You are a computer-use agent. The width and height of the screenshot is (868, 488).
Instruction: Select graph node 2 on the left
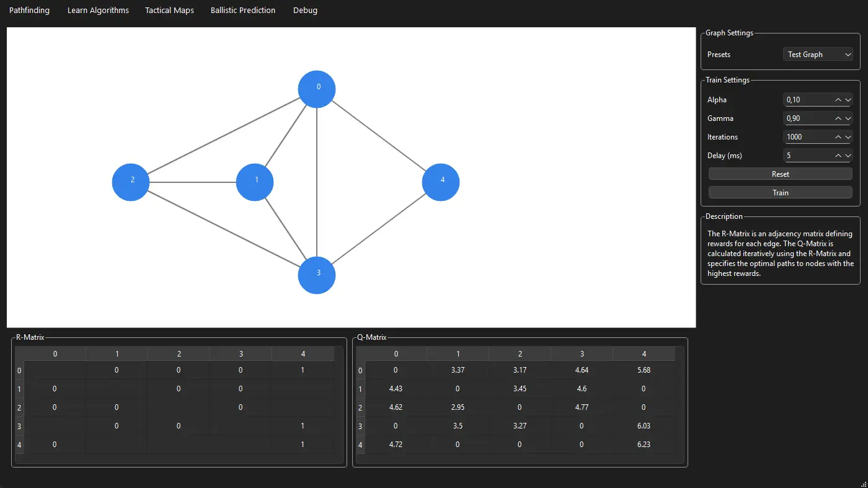(x=131, y=182)
